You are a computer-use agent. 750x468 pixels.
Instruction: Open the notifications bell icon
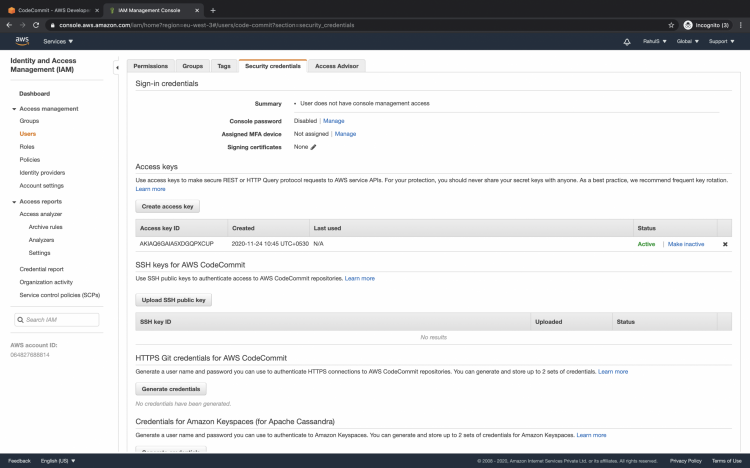click(x=627, y=42)
